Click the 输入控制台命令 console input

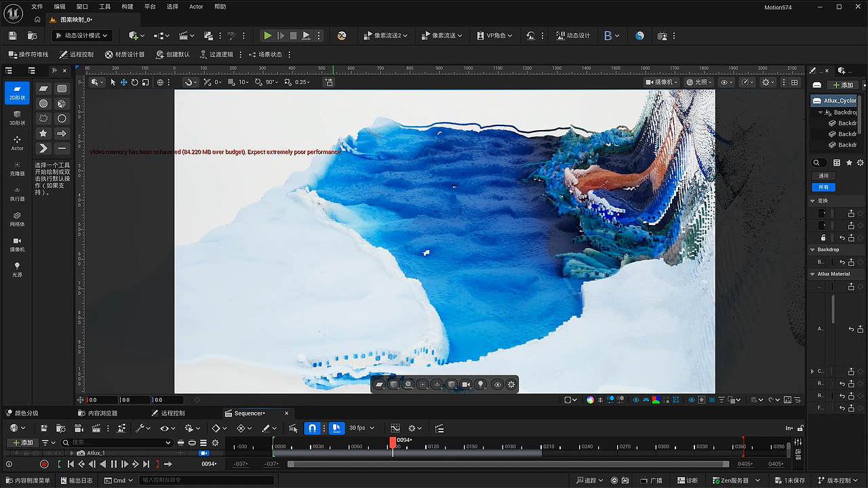click(206, 481)
